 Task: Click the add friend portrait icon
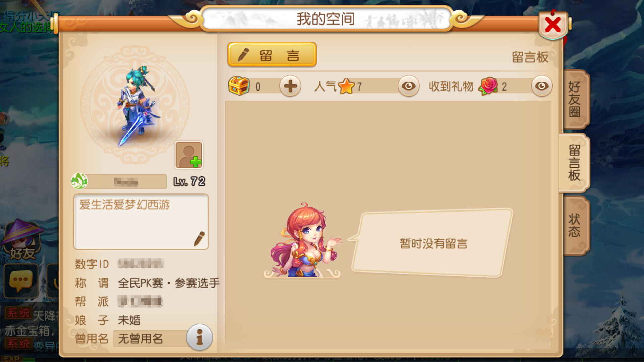[x=189, y=155]
